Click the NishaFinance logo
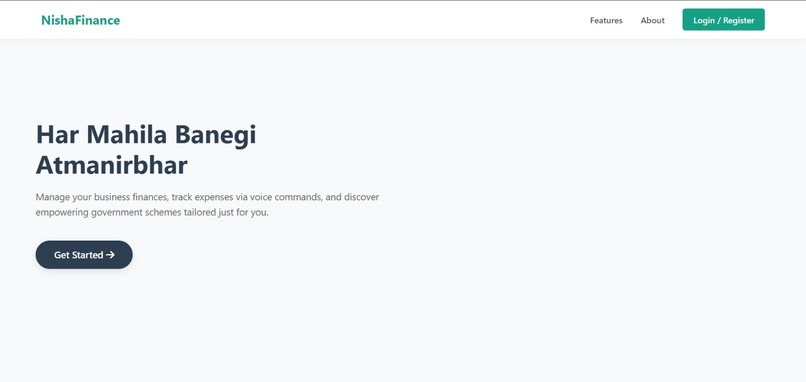This screenshot has width=806, height=382. [x=81, y=21]
